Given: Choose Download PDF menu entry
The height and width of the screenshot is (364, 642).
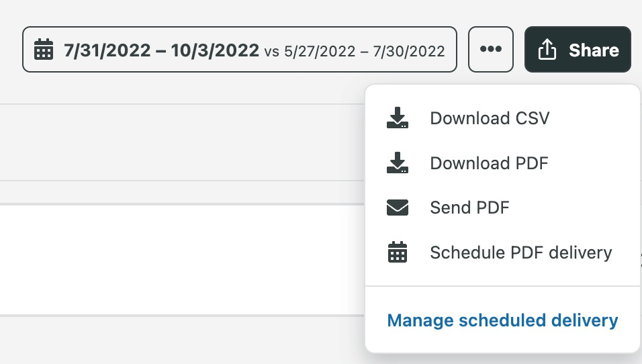Looking at the screenshot, I should point(489,163).
